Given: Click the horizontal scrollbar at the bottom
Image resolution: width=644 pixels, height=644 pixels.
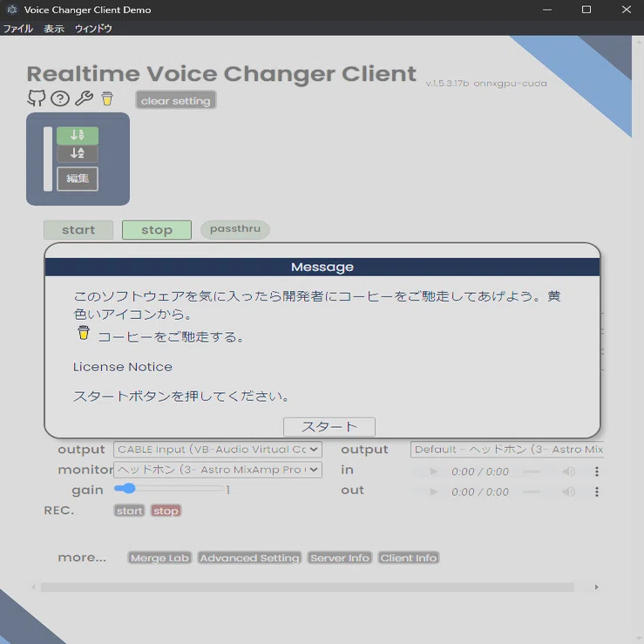Looking at the screenshot, I should (308, 587).
